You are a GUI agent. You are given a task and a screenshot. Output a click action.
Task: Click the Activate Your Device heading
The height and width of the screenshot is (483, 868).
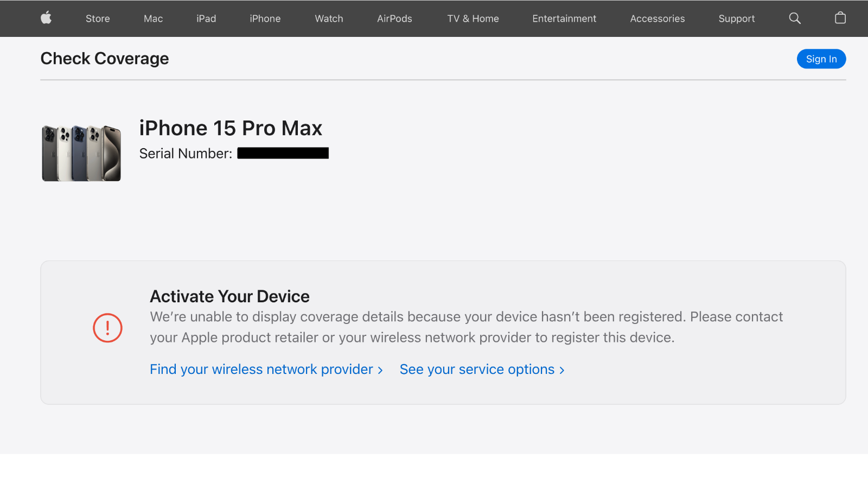coord(229,296)
